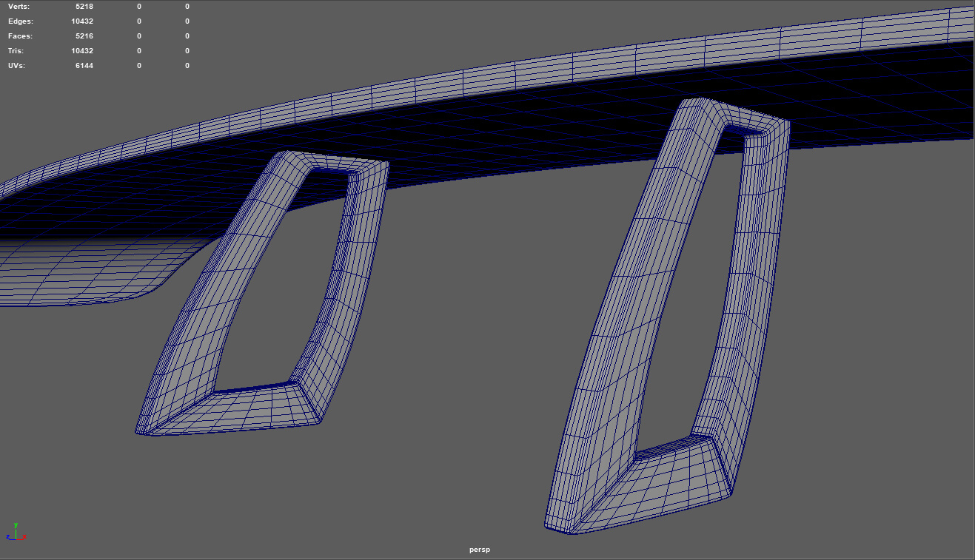Click the Edges count value 10432

(x=81, y=21)
